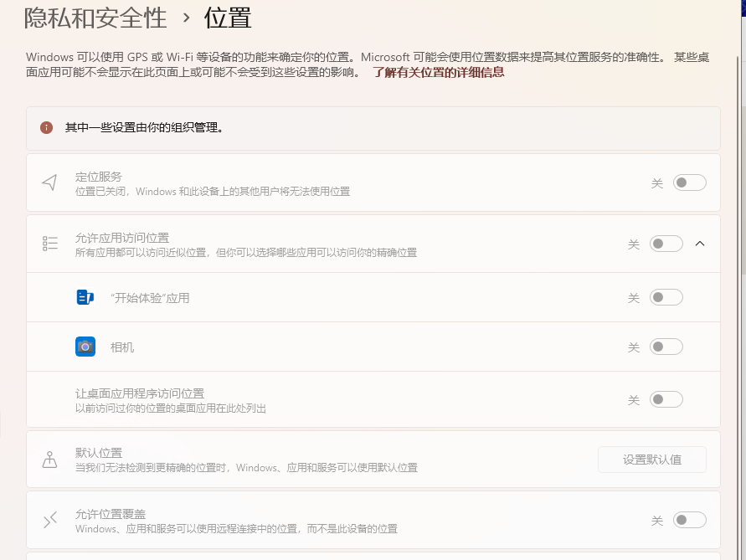Click the 位置已关闭 description under 定位服务

click(213, 191)
